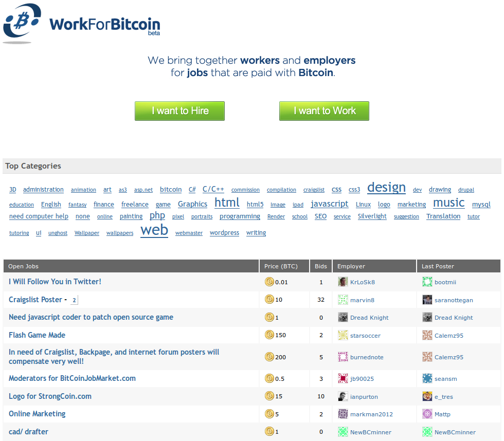Click bootmii's green avatar icon

(427, 282)
